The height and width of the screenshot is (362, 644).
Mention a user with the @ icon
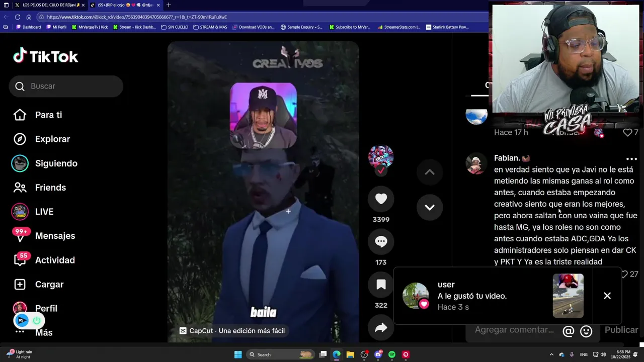pos(568,331)
